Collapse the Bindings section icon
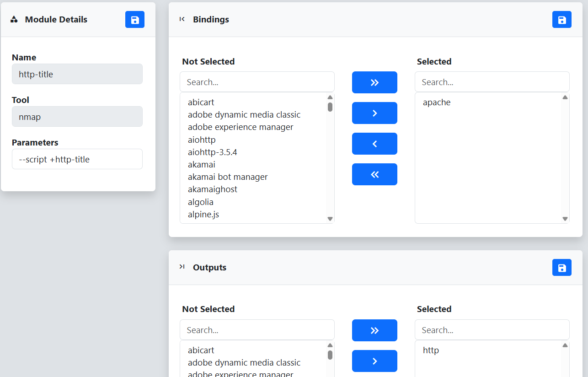 (182, 19)
